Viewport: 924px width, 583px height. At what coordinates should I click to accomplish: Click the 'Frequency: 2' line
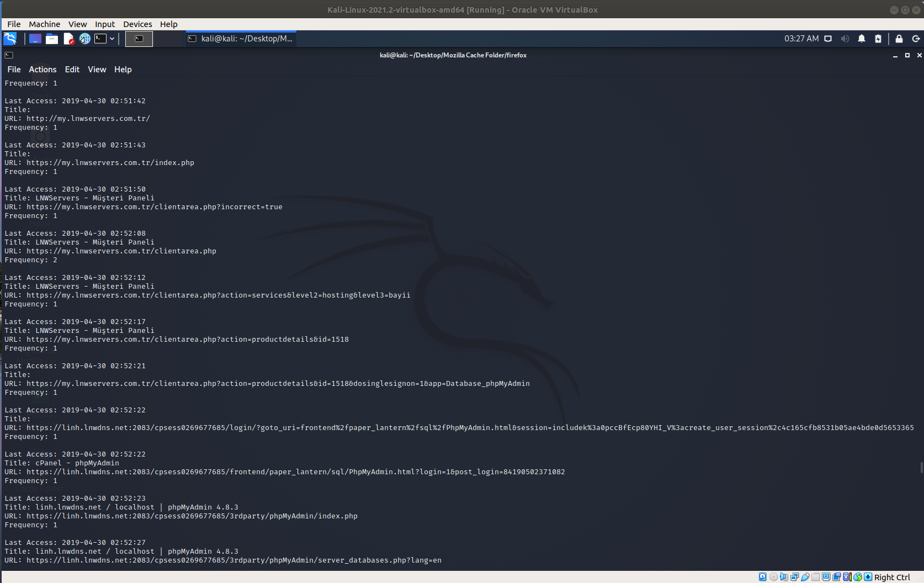point(31,260)
